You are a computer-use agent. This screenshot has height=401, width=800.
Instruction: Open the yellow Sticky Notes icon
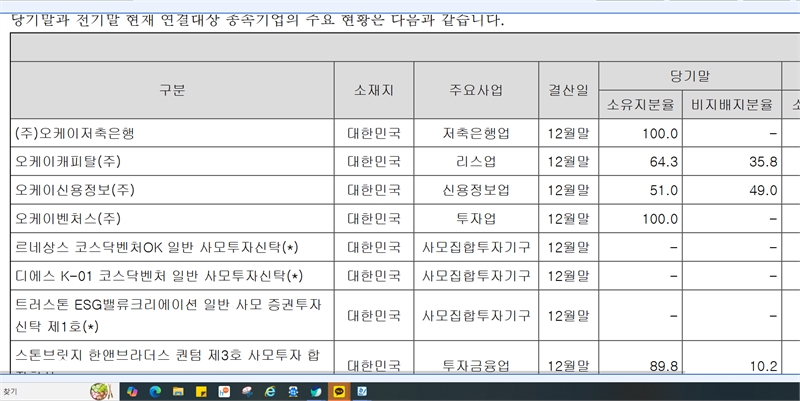click(x=202, y=391)
